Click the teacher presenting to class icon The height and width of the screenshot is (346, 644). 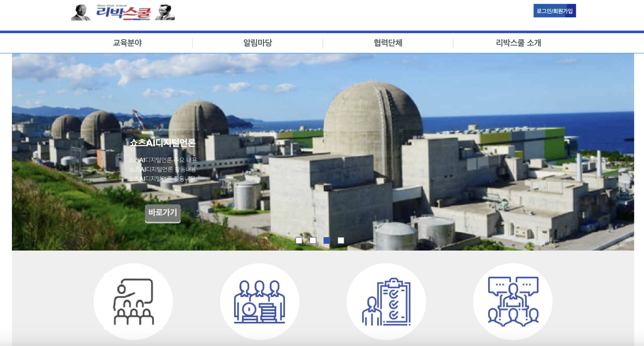133,301
